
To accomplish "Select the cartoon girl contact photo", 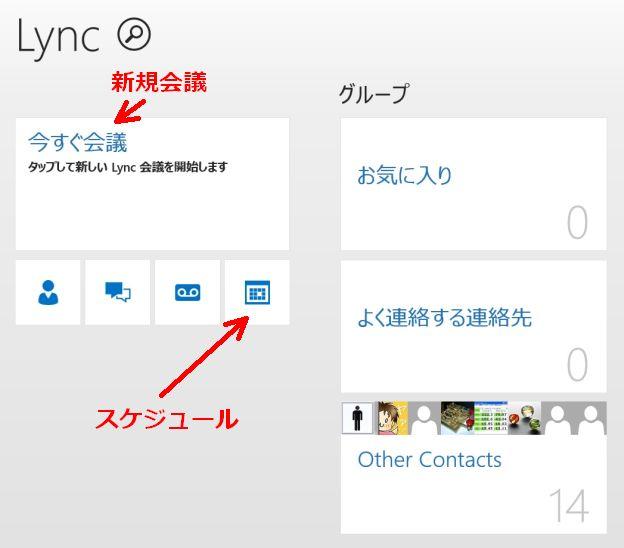I will click(392, 418).
